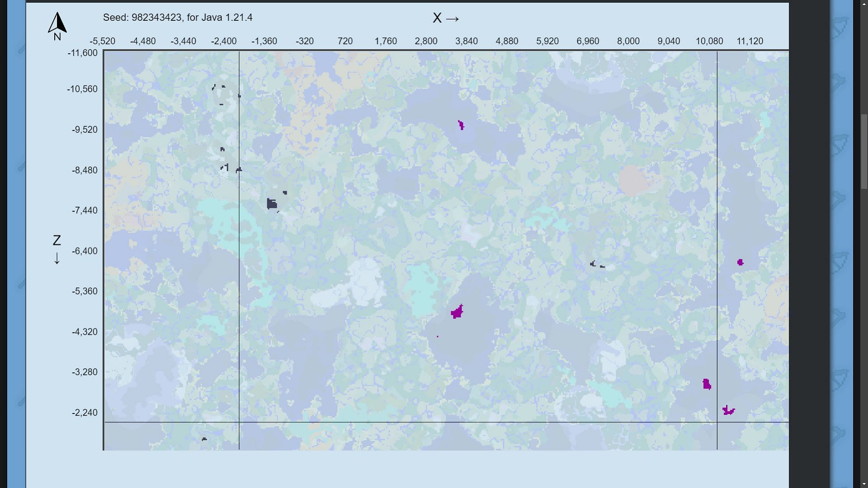The height and width of the screenshot is (488, 868).
Task: Click the tiny purple dot below the large central patch
Action: pos(437,336)
